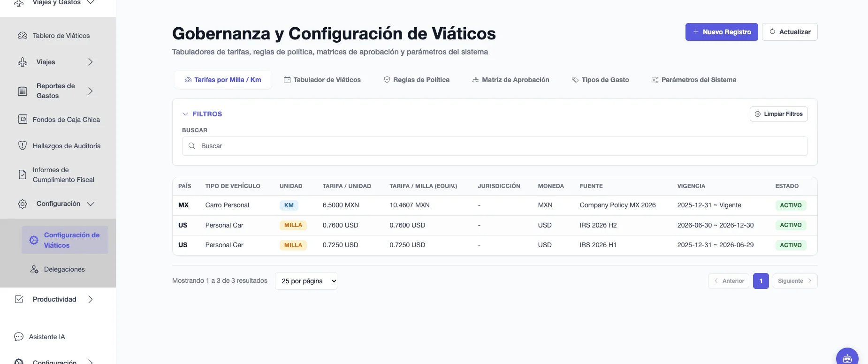This screenshot has width=868, height=364.
Task: Expand the Reportes de Gastos chevron
Action: [x=91, y=91]
